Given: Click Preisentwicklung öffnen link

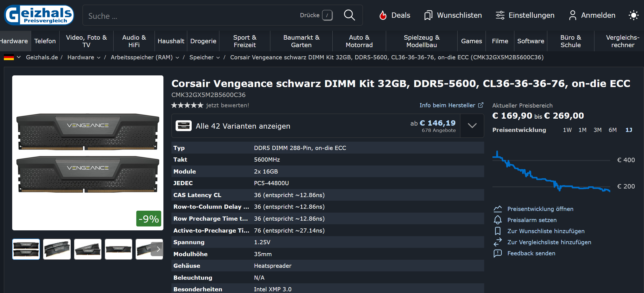Looking at the screenshot, I should click(x=540, y=209).
